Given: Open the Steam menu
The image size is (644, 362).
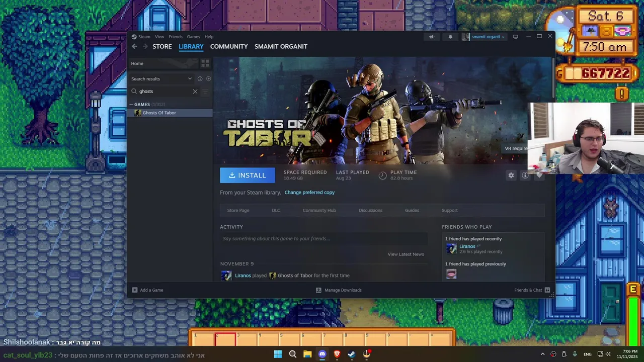Looking at the screenshot, I should click(x=144, y=37).
